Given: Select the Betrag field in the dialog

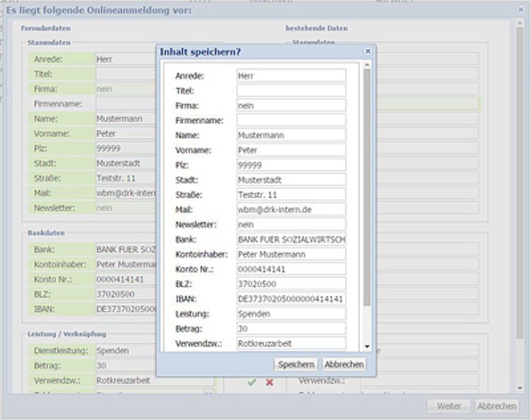Looking at the screenshot, I should (x=291, y=328).
